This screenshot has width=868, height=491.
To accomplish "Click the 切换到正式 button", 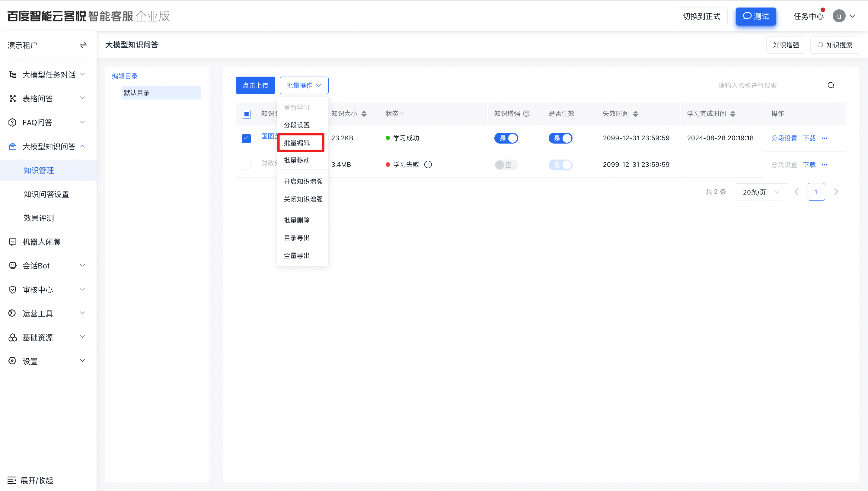I will coord(701,16).
